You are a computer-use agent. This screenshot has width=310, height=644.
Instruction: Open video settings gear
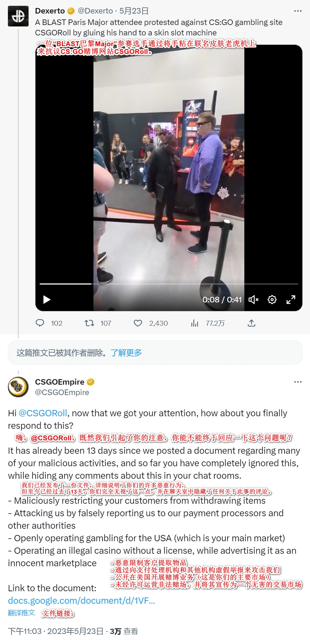(x=272, y=300)
